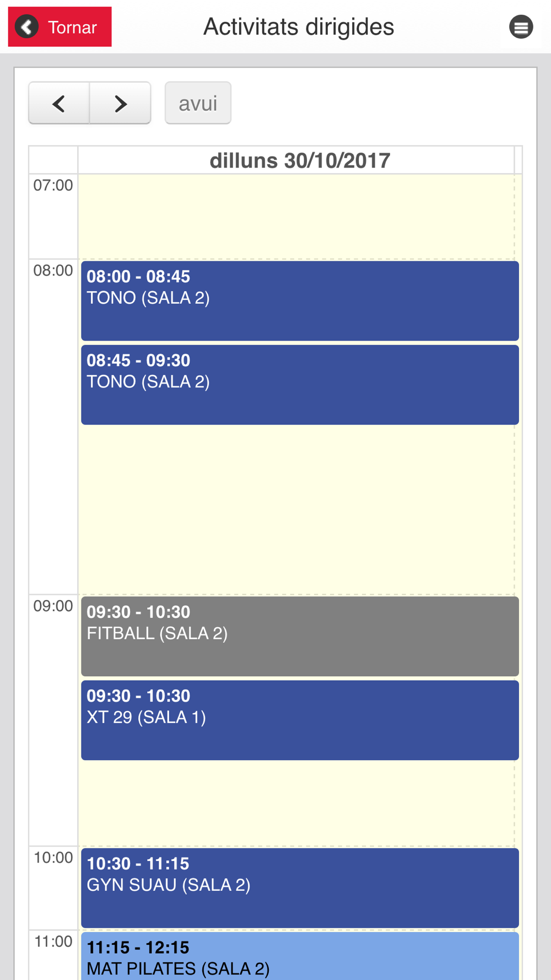Click the 09:00 time label
Image resolution: width=551 pixels, height=980 pixels.
point(53,606)
